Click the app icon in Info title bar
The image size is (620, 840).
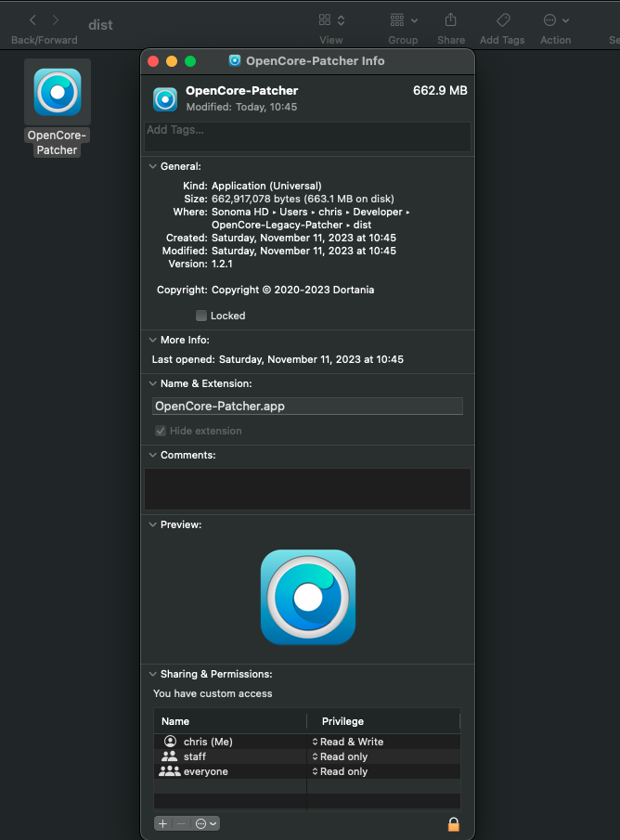235,60
